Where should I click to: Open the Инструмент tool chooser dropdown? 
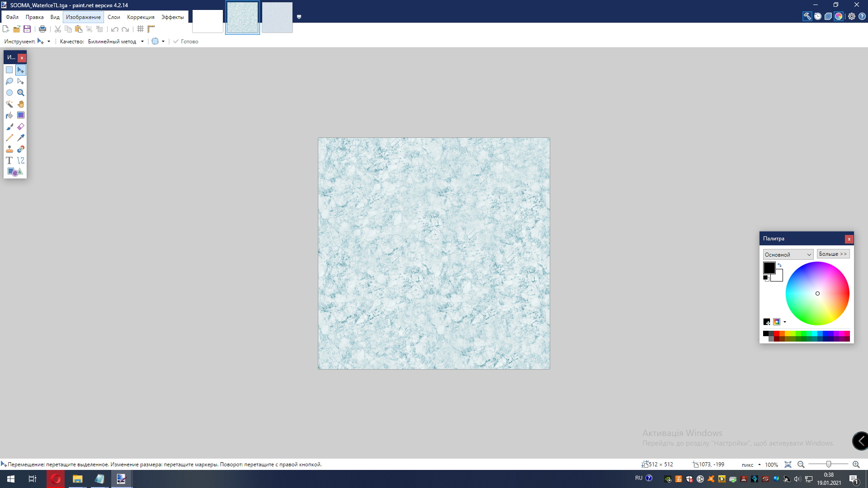[49, 42]
